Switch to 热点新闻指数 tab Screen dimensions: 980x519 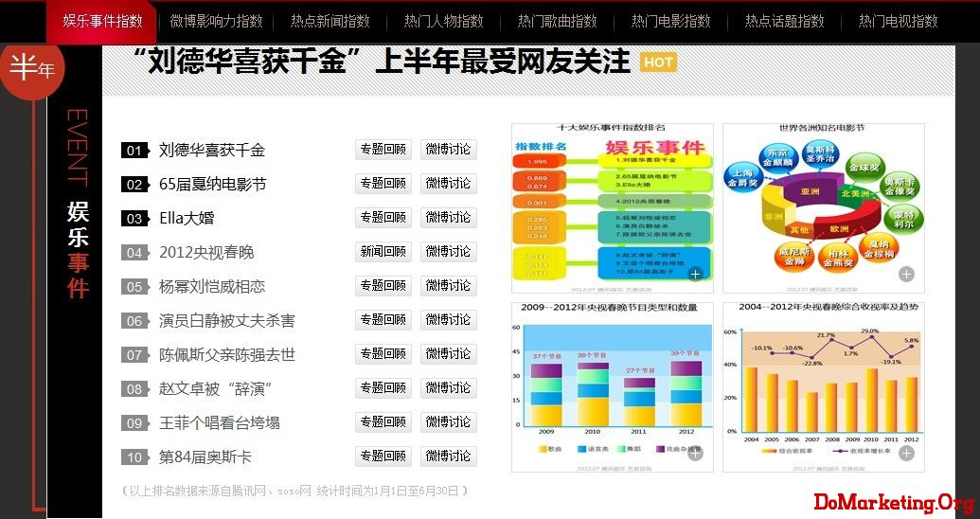(330, 21)
